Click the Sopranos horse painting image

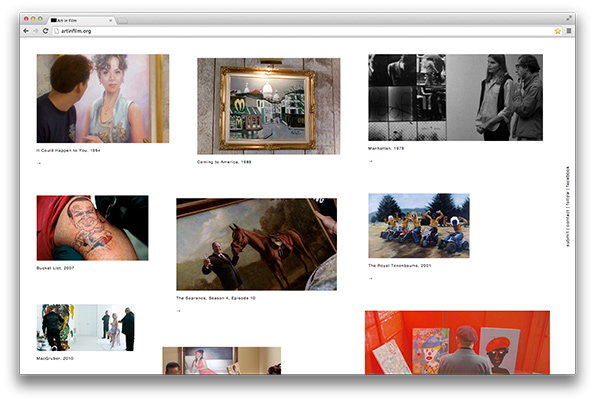257,244
